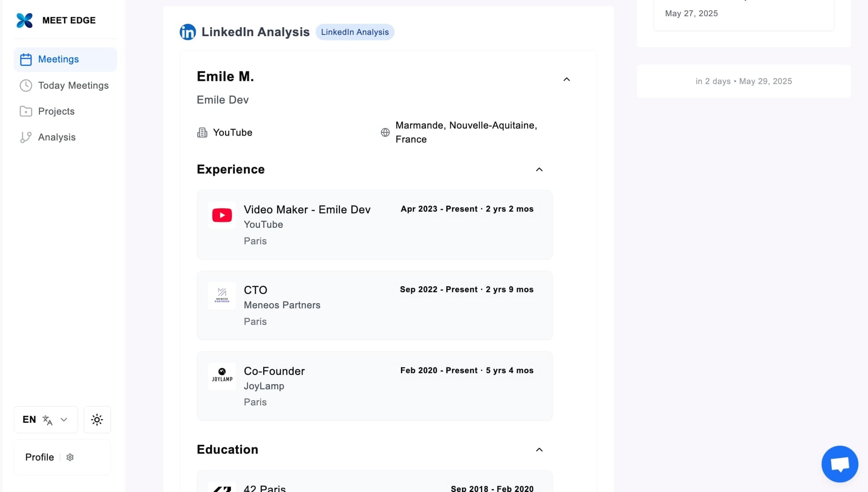Click the YouTube company logo thumbnail
Viewport: 868px width, 492px height.
coord(222,215)
